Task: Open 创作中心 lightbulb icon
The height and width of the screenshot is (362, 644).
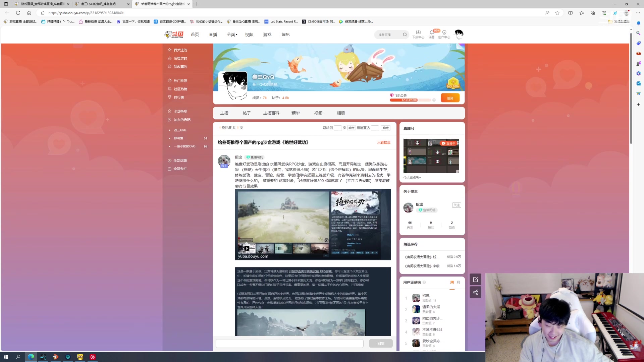Action: (x=444, y=33)
